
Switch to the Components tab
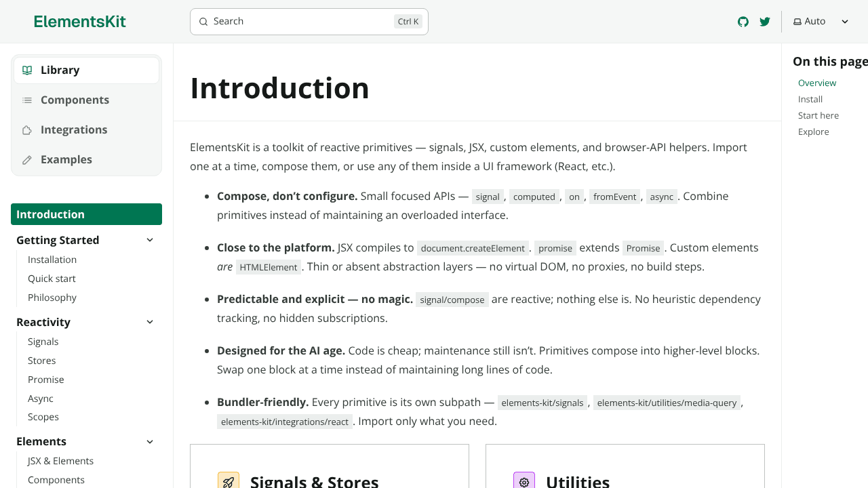click(86, 100)
